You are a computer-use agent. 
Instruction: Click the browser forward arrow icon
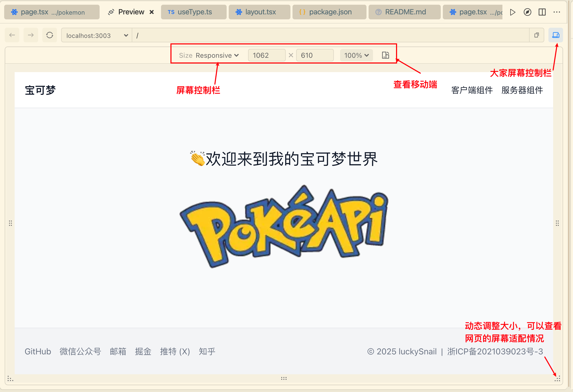click(x=31, y=35)
